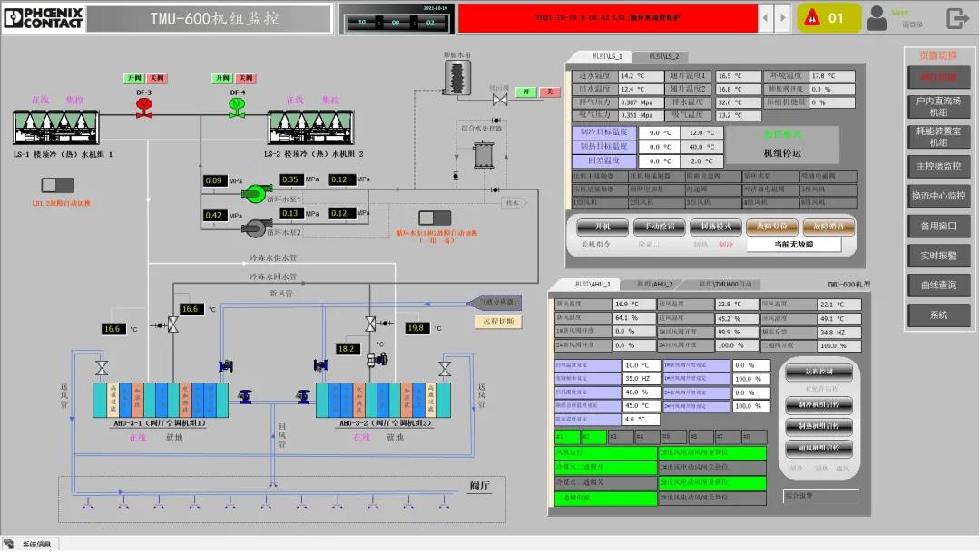The height and width of the screenshot is (552, 980).
Task: Click the logout exit icon
Action: 957,18
